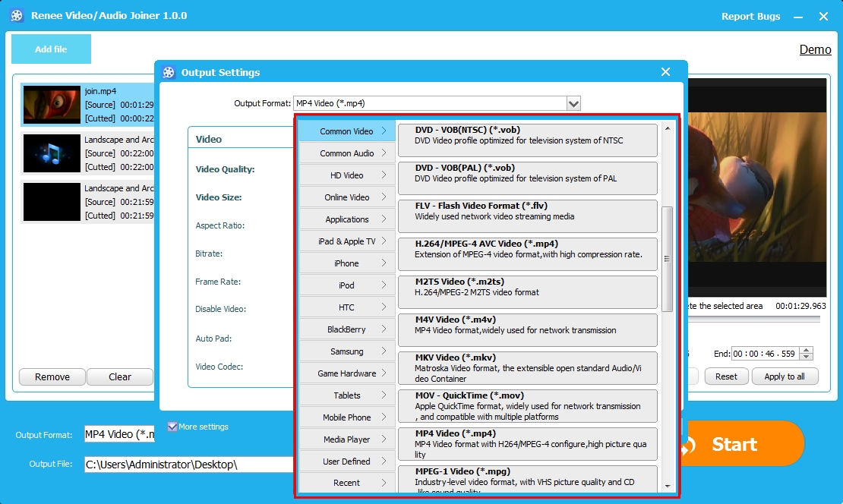Viewport: 843px width, 504px height.
Task: Open the Online Video category
Action: point(347,197)
